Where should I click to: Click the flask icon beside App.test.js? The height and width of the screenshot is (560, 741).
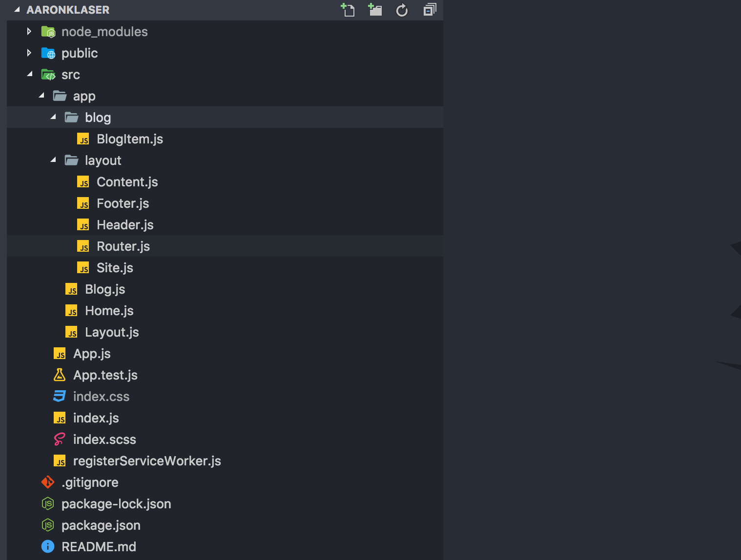[x=60, y=375]
